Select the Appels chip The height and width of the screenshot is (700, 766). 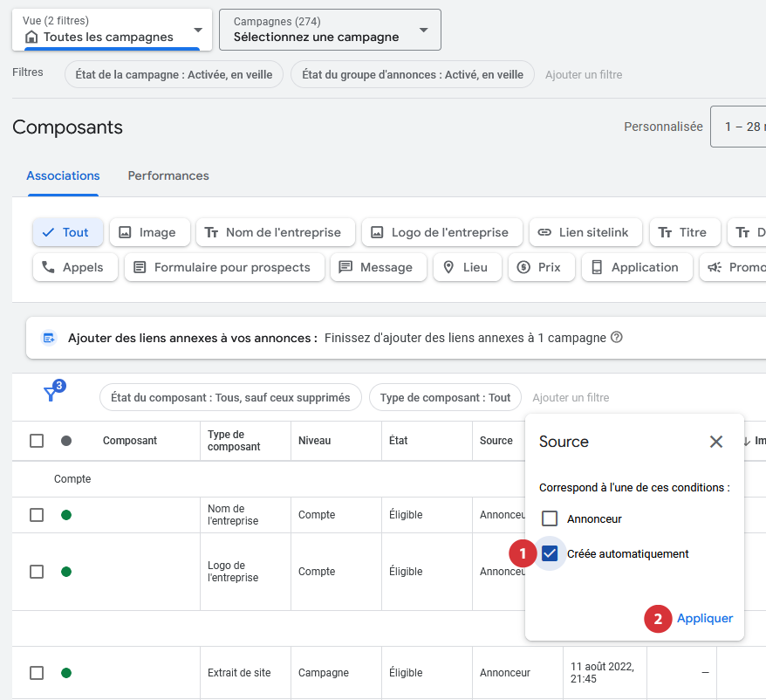(75, 267)
